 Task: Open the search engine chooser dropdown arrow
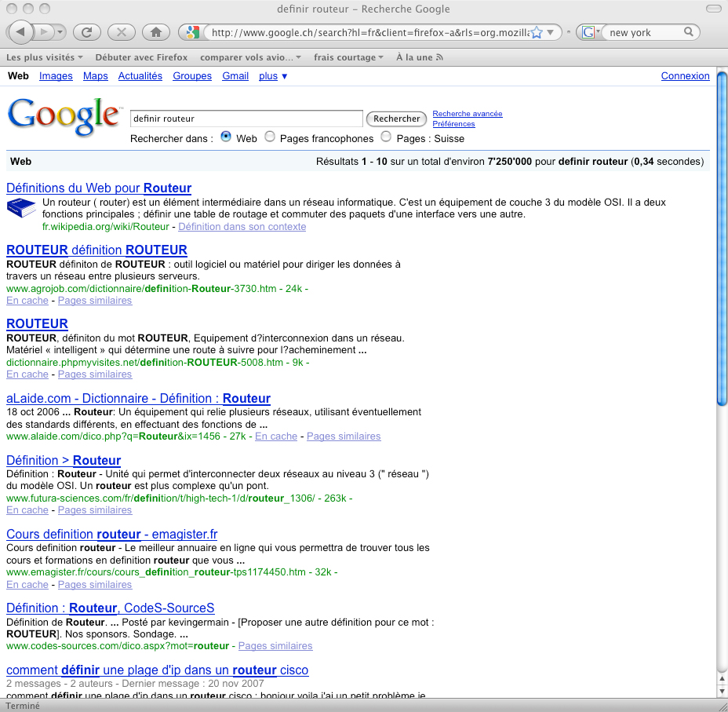(x=598, y=32)
